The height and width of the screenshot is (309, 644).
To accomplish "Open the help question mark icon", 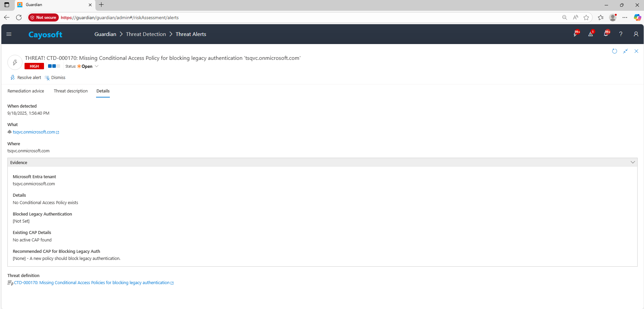I will click(621, 34).
